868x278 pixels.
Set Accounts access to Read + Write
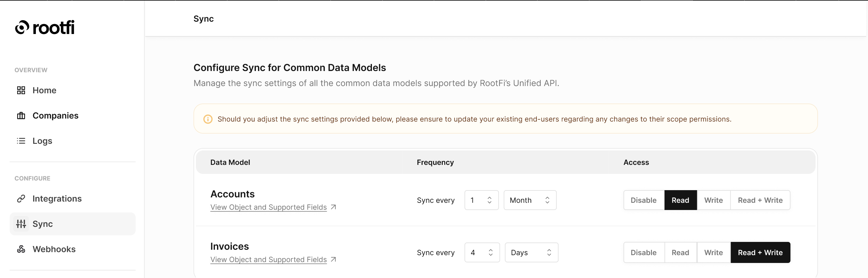coord(760,200)
